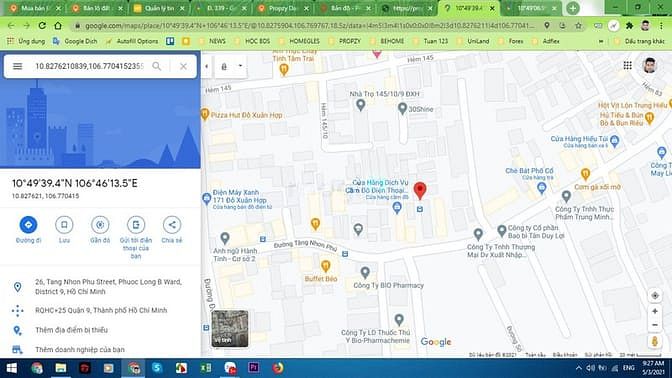Select the Điện Máy Xanh store marker
Viewport: 672px width, 378px height.
206,199
